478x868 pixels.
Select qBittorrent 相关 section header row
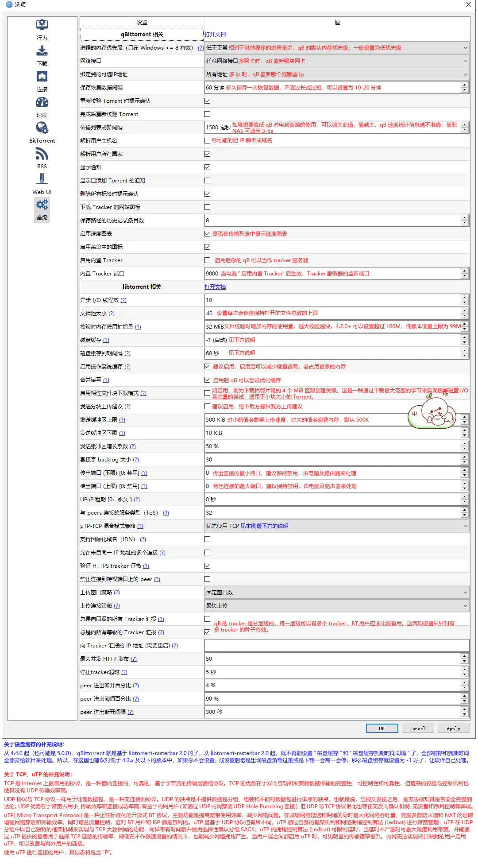pyautogui.click(x=142, y=35)
